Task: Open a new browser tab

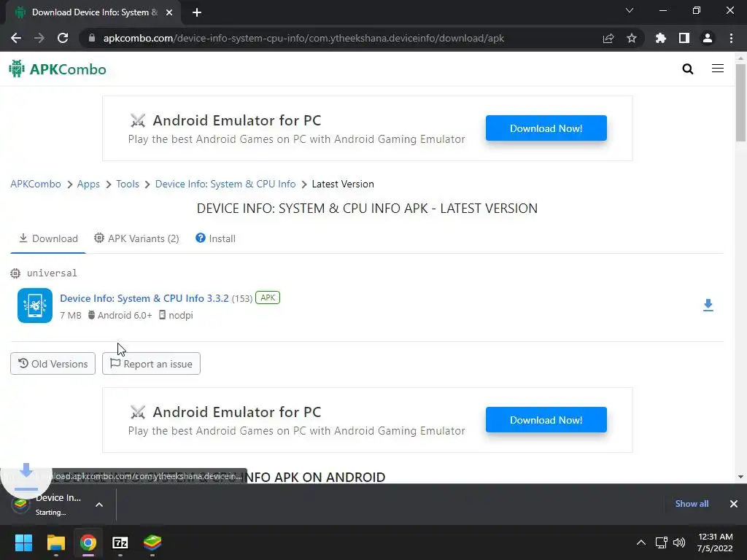Action: 197,12
